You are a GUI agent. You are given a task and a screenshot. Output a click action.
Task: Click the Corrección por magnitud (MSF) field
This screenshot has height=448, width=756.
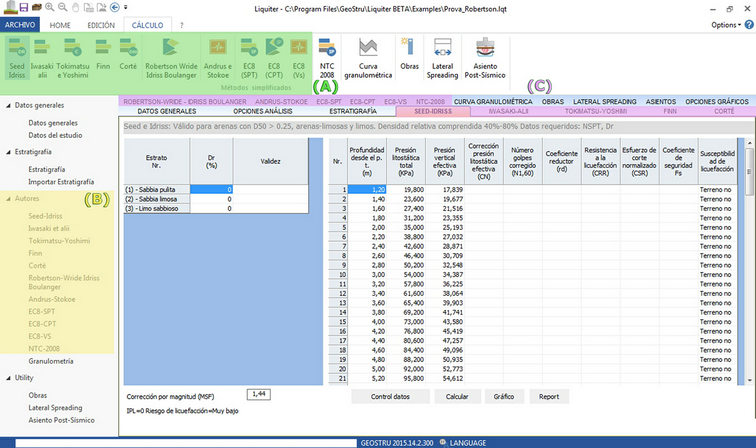258,394
